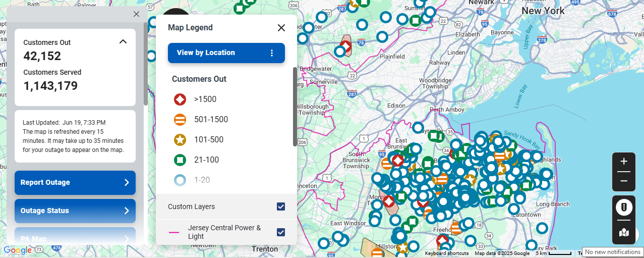The width and height of the screenshot is (644, 258).
Task: Click the orange striped 501-1500 legend icon
Action: click(x=180, y=120)
